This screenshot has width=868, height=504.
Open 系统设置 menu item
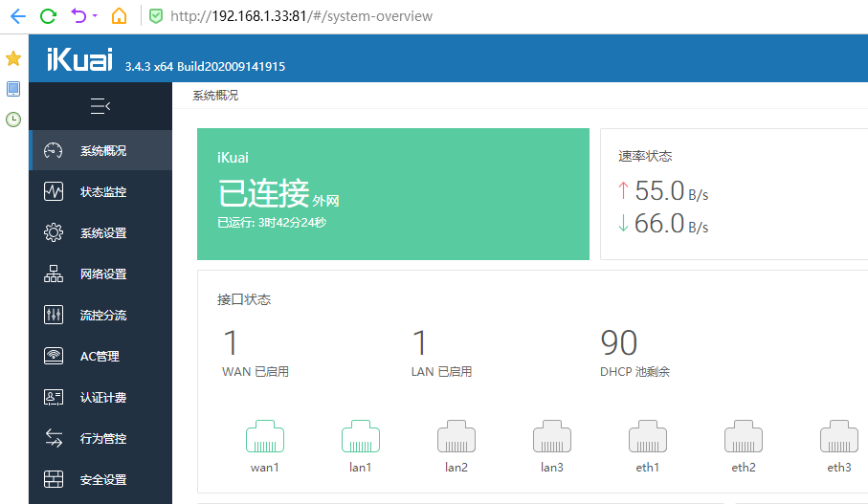100,232
